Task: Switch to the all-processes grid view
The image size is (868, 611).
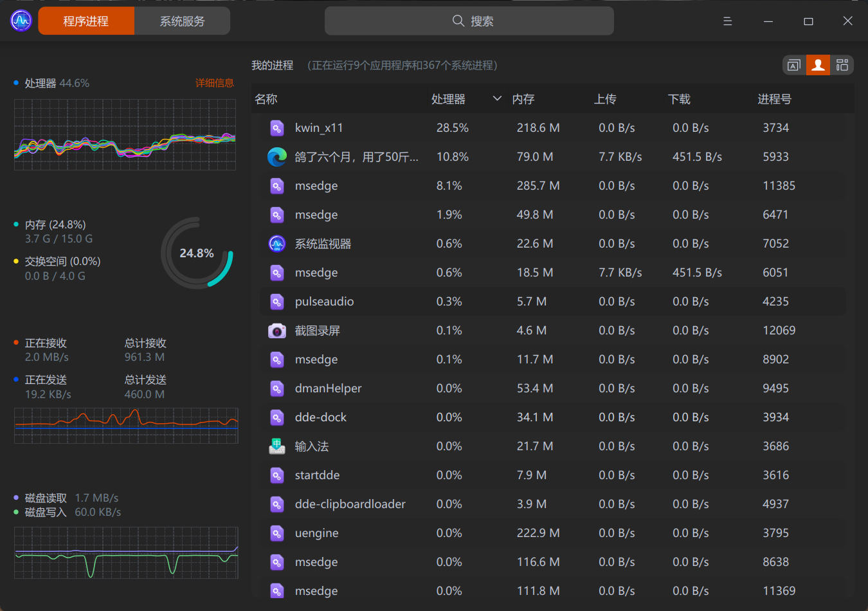Action: [842, 65]
